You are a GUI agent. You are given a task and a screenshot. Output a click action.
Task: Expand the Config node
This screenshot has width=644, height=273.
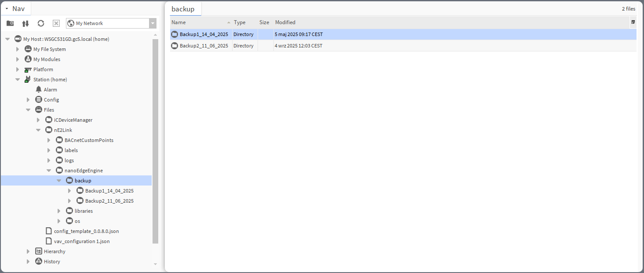(28, 100)
